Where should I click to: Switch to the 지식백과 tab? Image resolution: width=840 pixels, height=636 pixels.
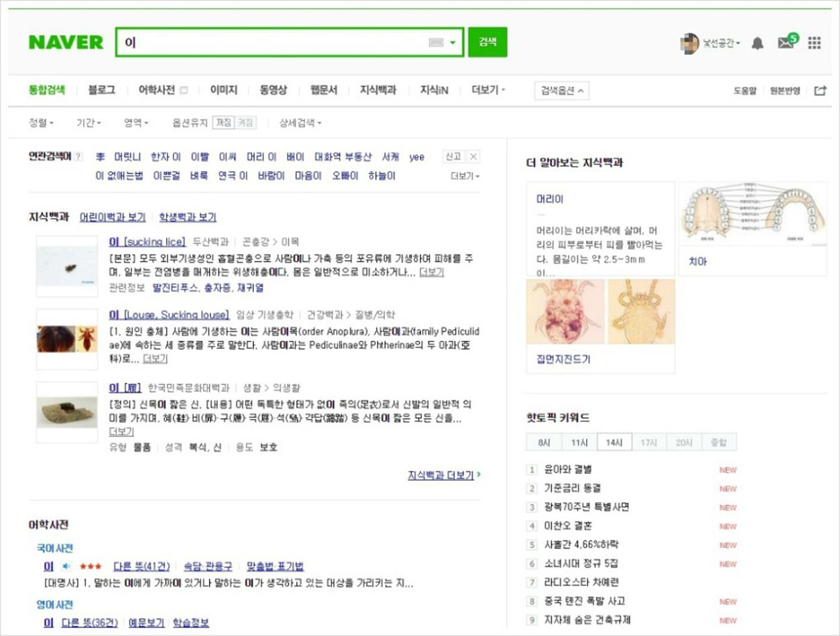(378, 89)
